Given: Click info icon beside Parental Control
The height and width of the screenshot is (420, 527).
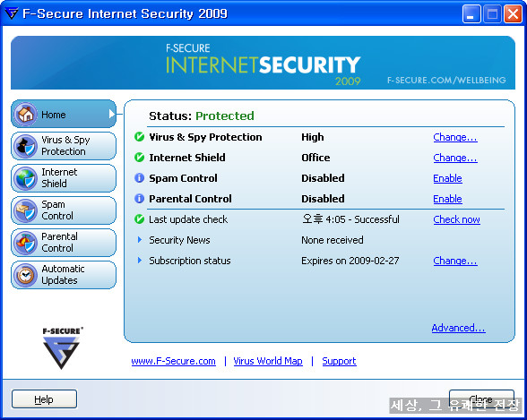Looking at the screenshot, I should (139, 199).
